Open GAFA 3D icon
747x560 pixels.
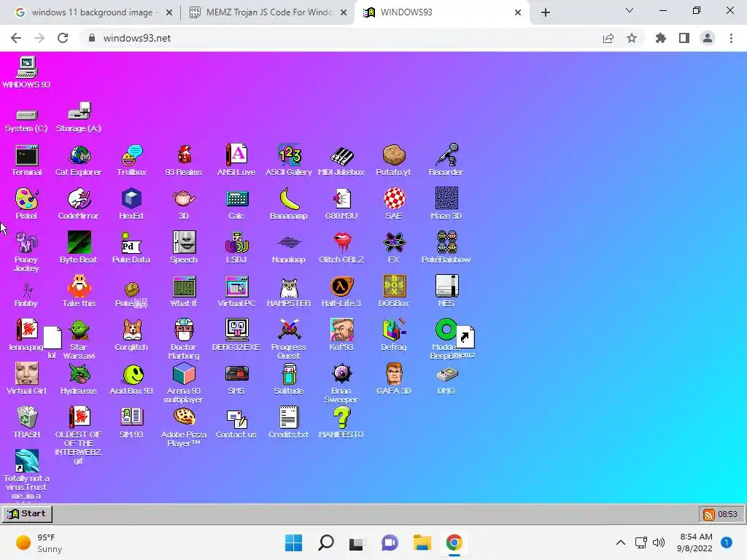[393, 379]
